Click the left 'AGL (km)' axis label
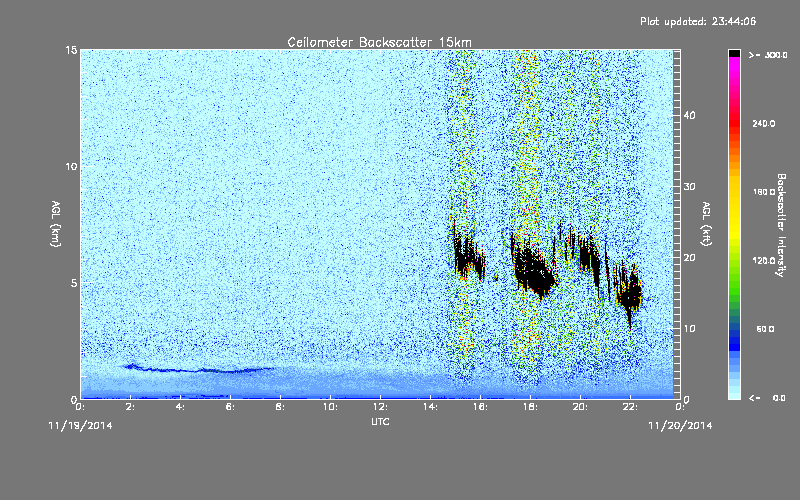The width and height of the screenshot is (800, 500). (x=56, y=223)
